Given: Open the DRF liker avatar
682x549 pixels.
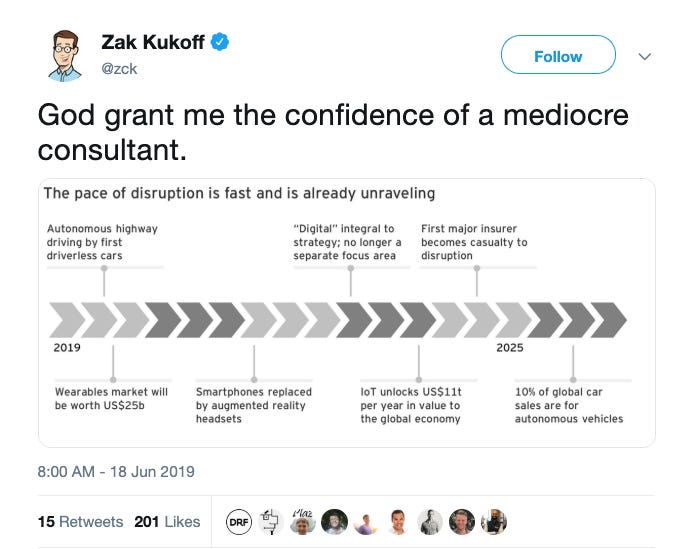Looking at the screenshot, I should coord(239,522).
